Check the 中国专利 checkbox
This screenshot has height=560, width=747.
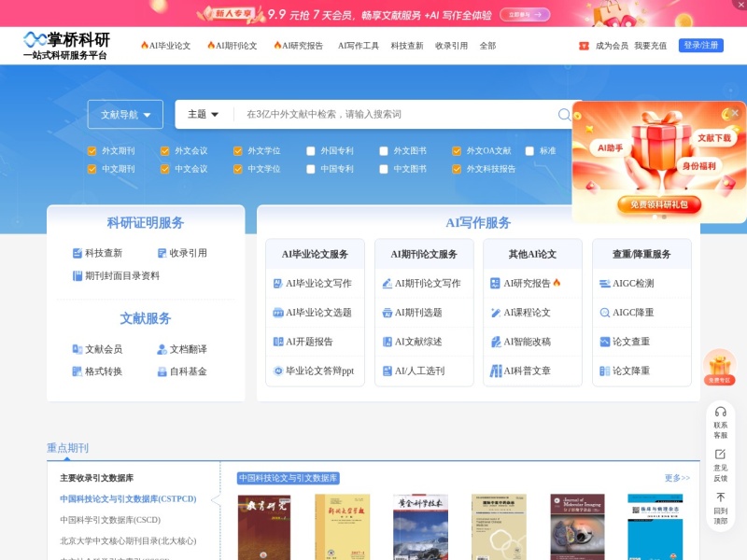[x=311, y=169]
